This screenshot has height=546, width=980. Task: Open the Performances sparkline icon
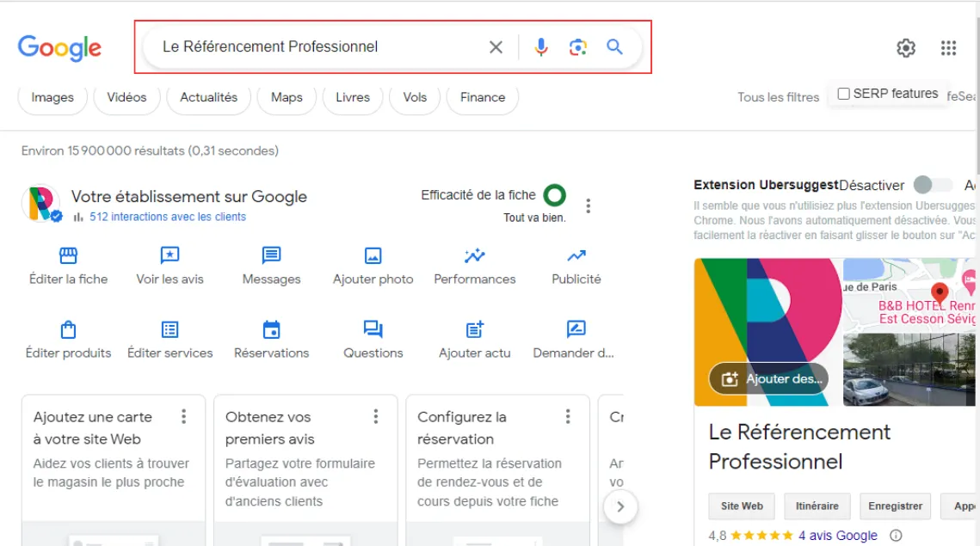point(474,255)
